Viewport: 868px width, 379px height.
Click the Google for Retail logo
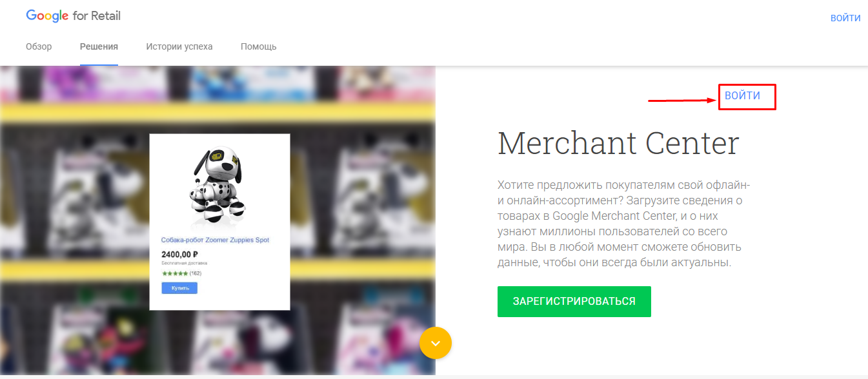pos(73,16)
